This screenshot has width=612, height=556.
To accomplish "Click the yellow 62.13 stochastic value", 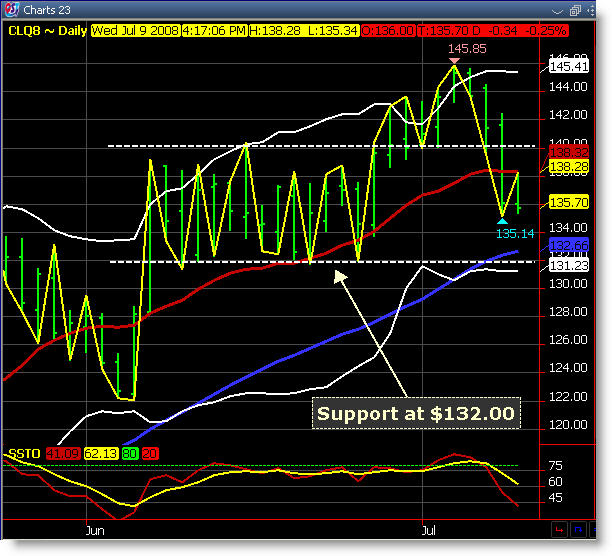I will (x=101, y=453).
